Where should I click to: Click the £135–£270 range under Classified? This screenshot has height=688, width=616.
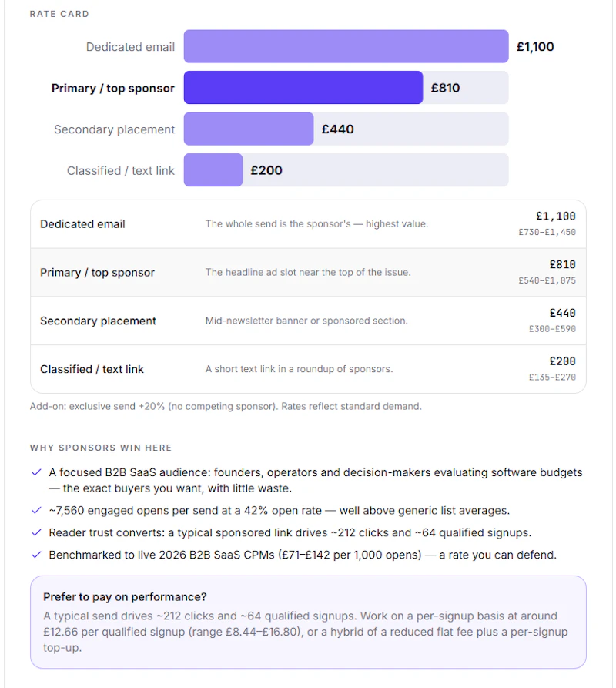[552, 377]
